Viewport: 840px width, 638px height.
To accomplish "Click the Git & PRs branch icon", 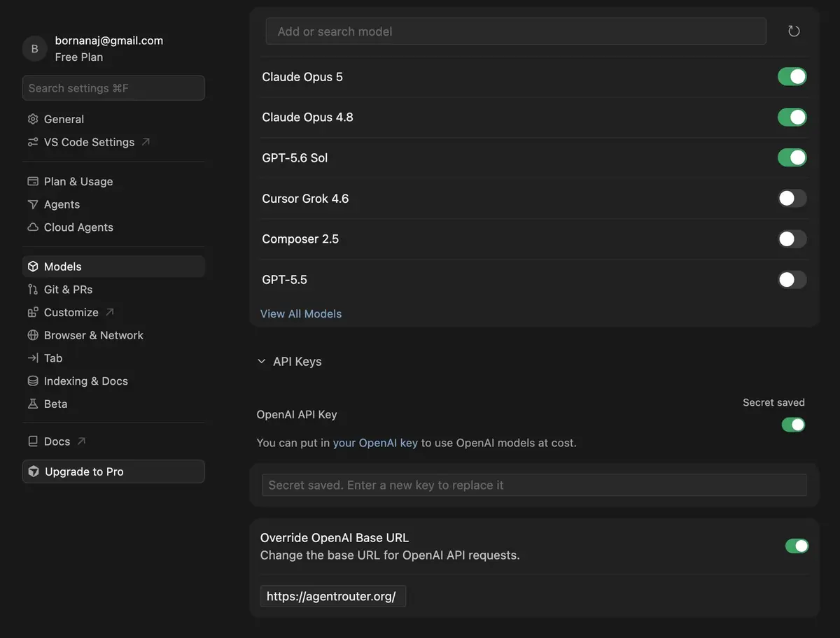I will [33, 289].
